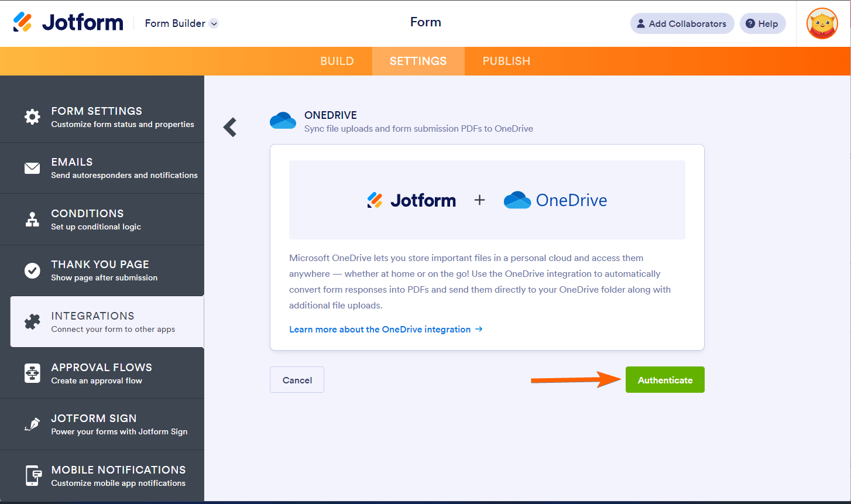Switch to the Settings tab

click(418, 61)
